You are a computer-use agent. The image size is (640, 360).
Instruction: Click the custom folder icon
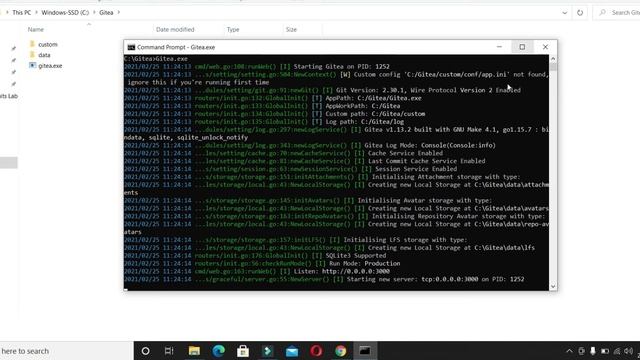point(32,44)
